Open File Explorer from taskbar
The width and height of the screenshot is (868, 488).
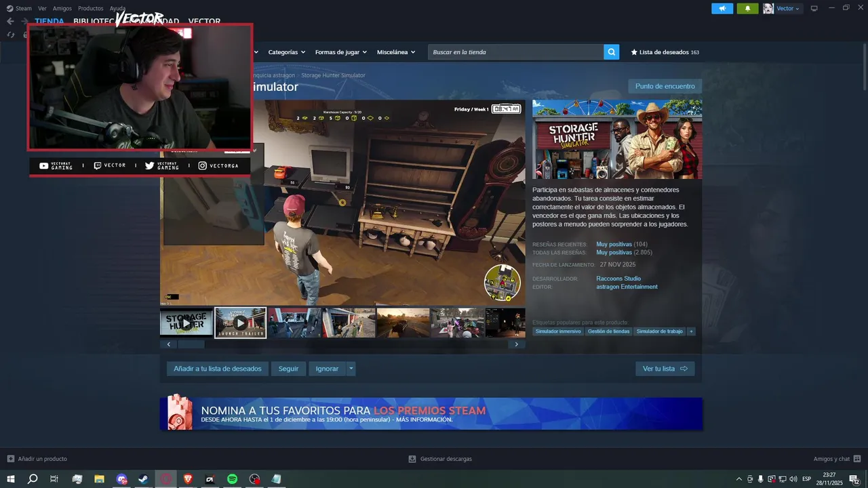pos(99,479)
